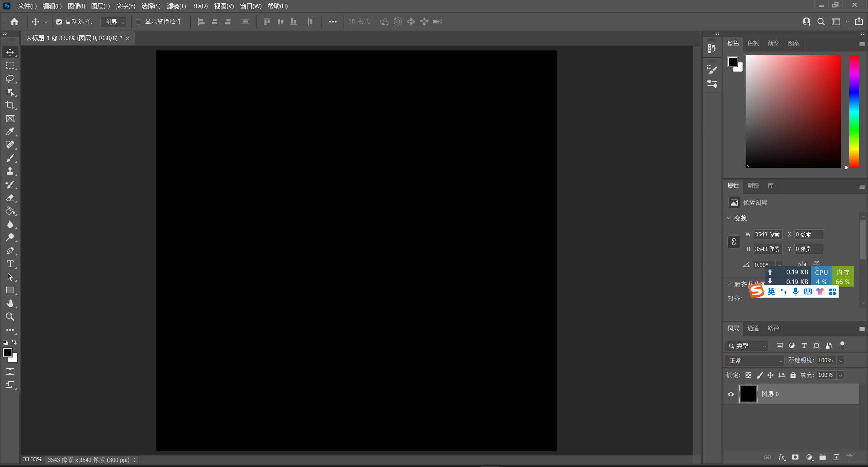Toggle the width-height link button
Screen dimensions: 868x467
click(734, 242)
